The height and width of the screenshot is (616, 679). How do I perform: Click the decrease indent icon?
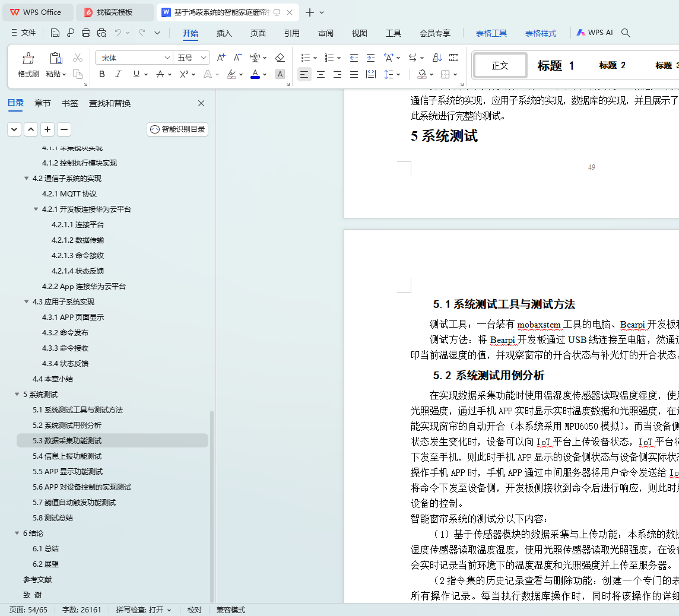coord(354,58)
